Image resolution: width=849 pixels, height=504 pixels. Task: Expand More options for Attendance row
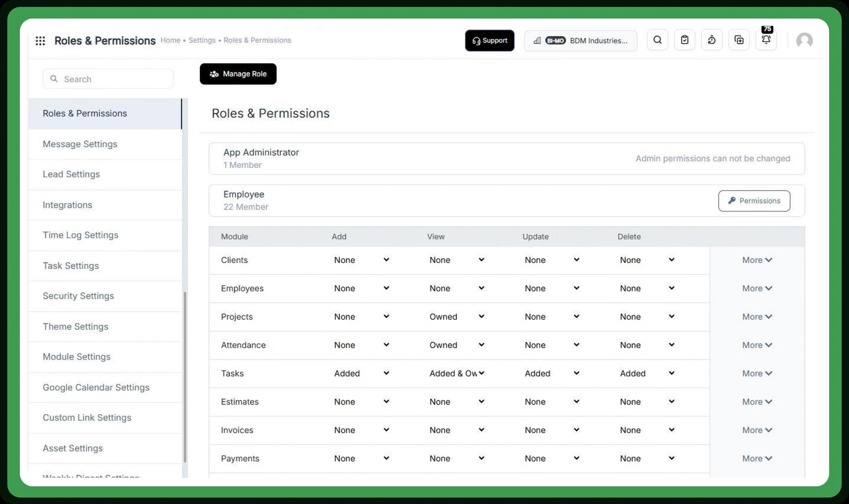click(756, 345)
